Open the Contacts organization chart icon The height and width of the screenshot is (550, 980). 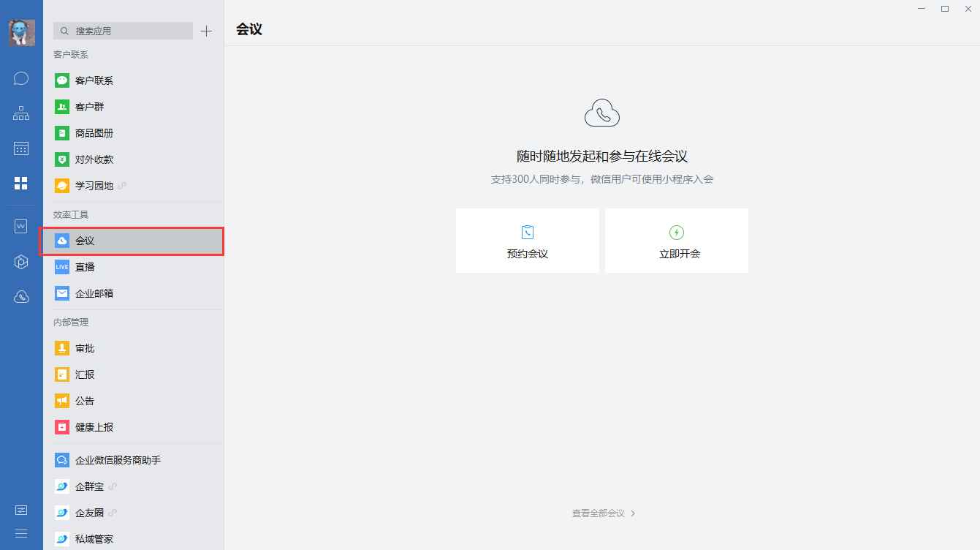pyautogui.click(x=21, y=113)
